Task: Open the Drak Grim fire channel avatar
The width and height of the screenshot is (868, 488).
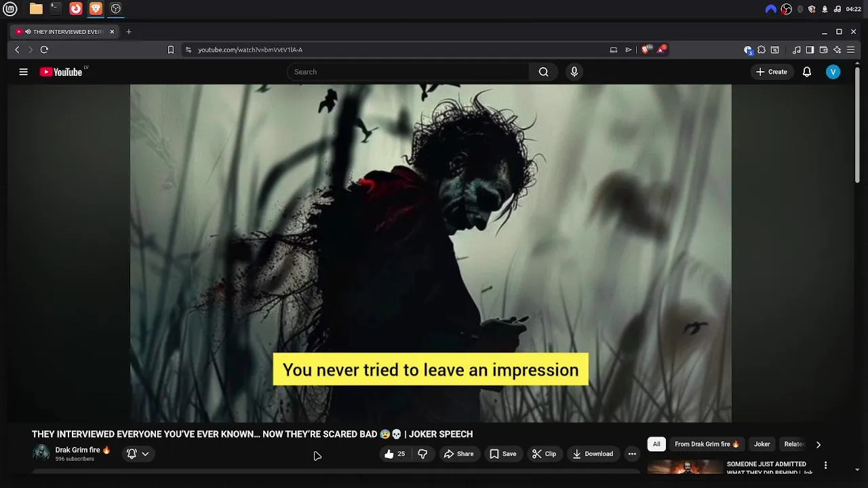Action: [x=41, y=453]
